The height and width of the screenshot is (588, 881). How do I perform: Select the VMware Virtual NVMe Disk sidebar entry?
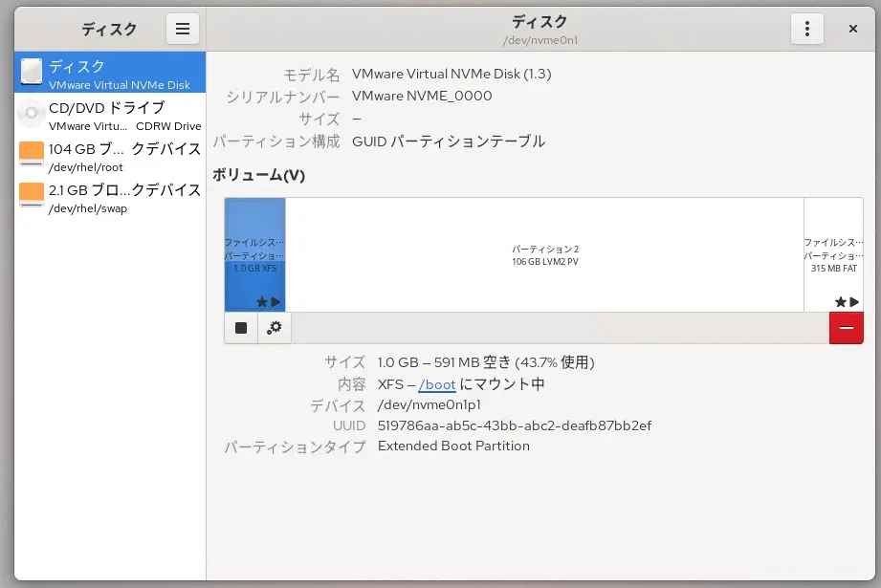(x=96, y=74)
